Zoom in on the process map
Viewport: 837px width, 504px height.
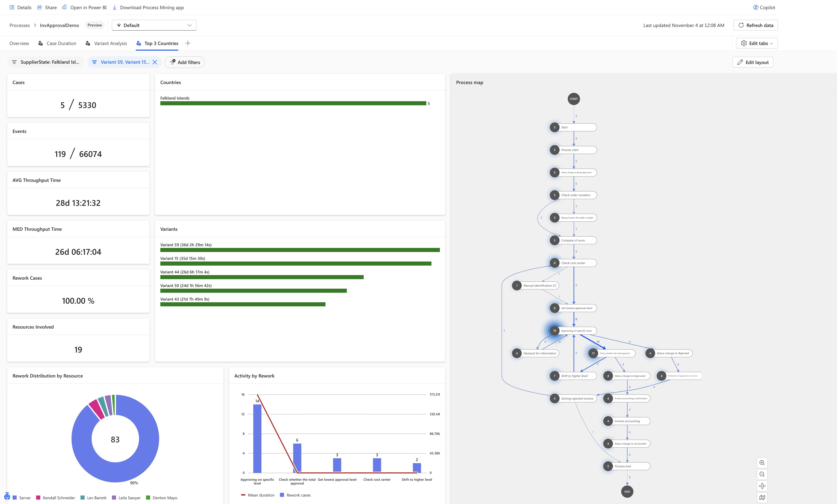coord(762,463)
